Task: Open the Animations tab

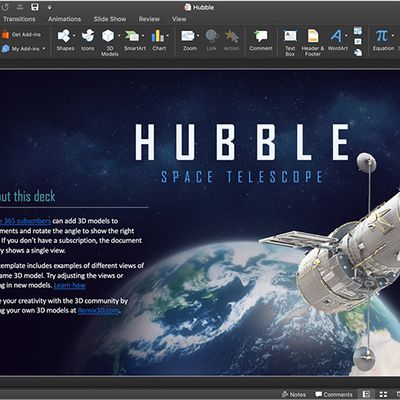Action: pos(64,19)
